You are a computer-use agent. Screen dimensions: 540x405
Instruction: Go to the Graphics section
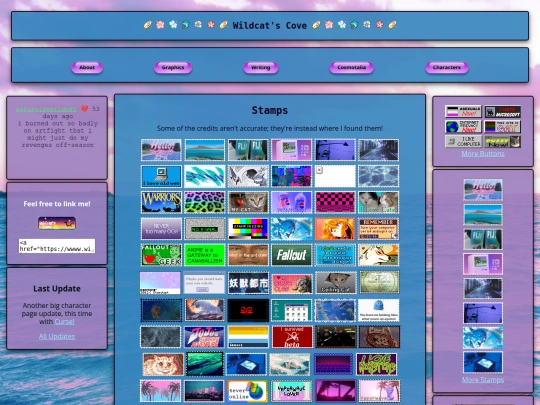[173, 68]
